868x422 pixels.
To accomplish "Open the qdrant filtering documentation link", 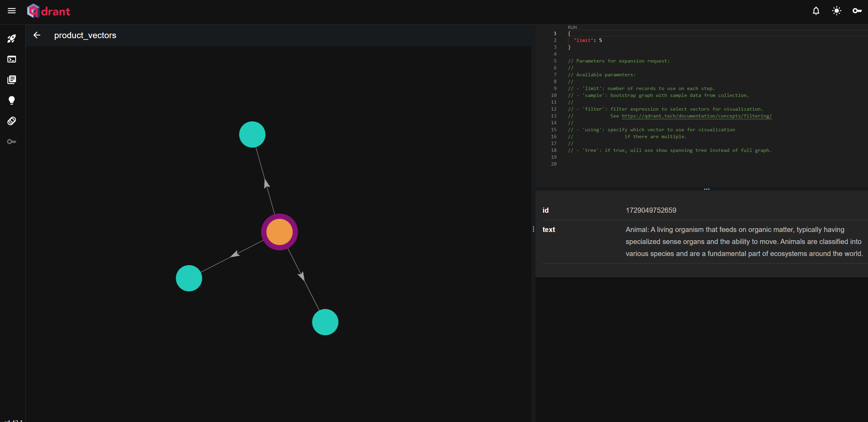I will (x=696, y=116).
